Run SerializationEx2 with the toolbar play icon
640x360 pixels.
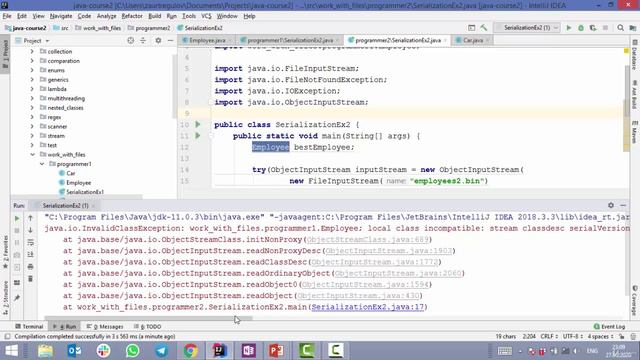click(569, 28)
